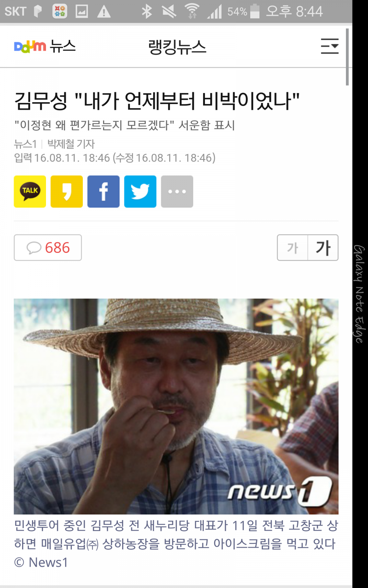Share article on Twitter
Screen dimensions: 368x588
click(140, 191)
